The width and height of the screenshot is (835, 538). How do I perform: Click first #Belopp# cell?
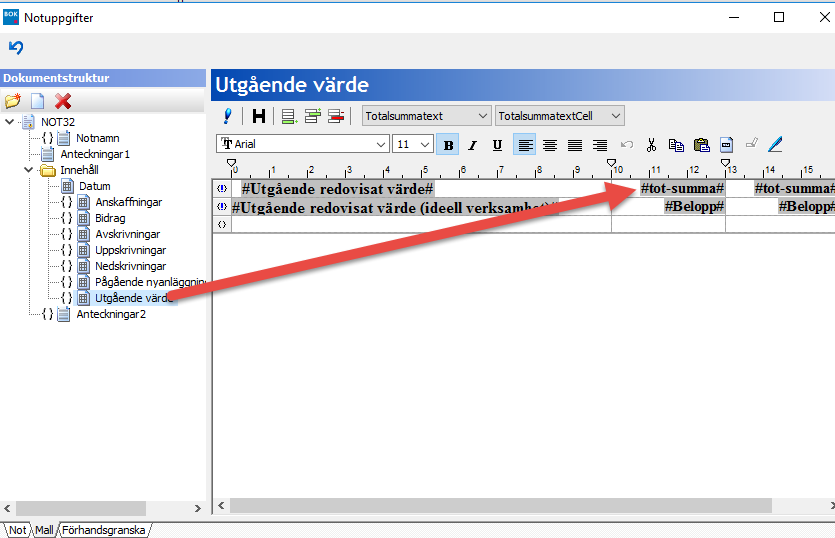[x=694, y=206]
